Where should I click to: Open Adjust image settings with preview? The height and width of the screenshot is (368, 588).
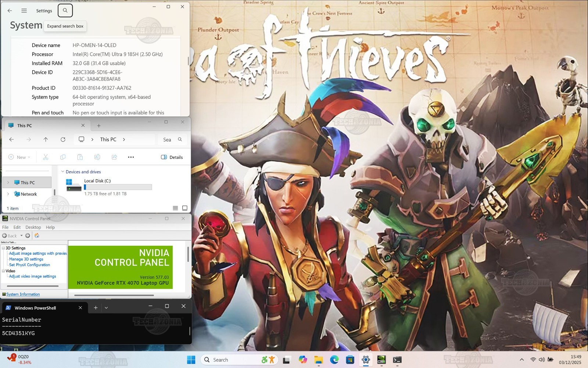click(x=38, y=254)
